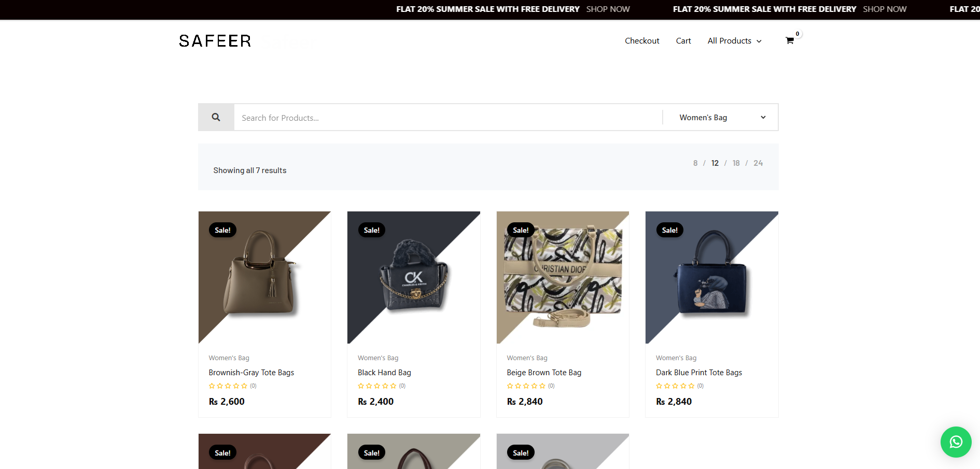The height and width of the screenshot is (469, 980).
Task: Expand the All Products menu
Action: click(734, 41)
